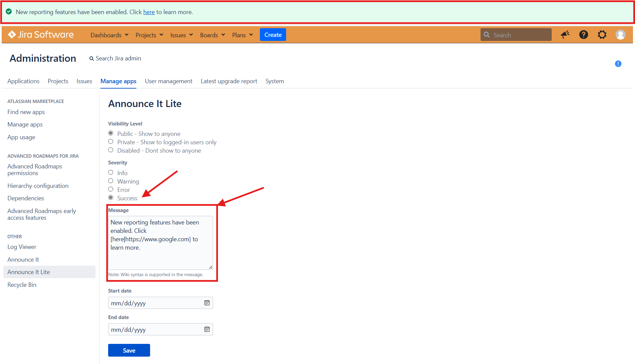Open Log Viewer in the sidebar
The image size is (635, 364).
pyautogui.click(x=22, y=247)
